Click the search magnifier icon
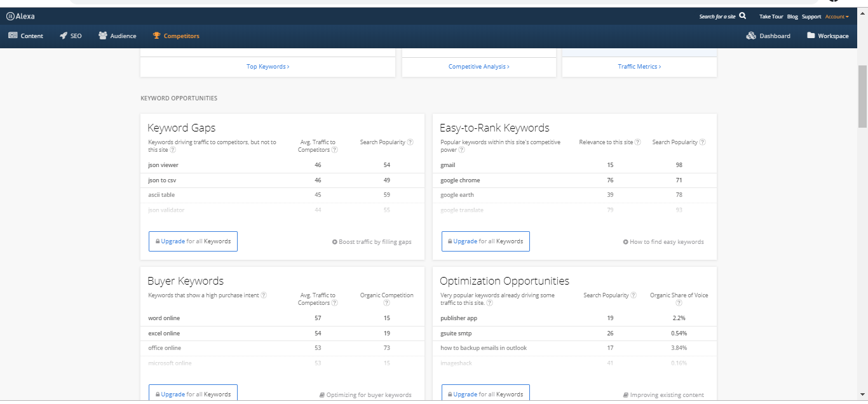The width and height of the screenshot is (868, 404). 743,16
